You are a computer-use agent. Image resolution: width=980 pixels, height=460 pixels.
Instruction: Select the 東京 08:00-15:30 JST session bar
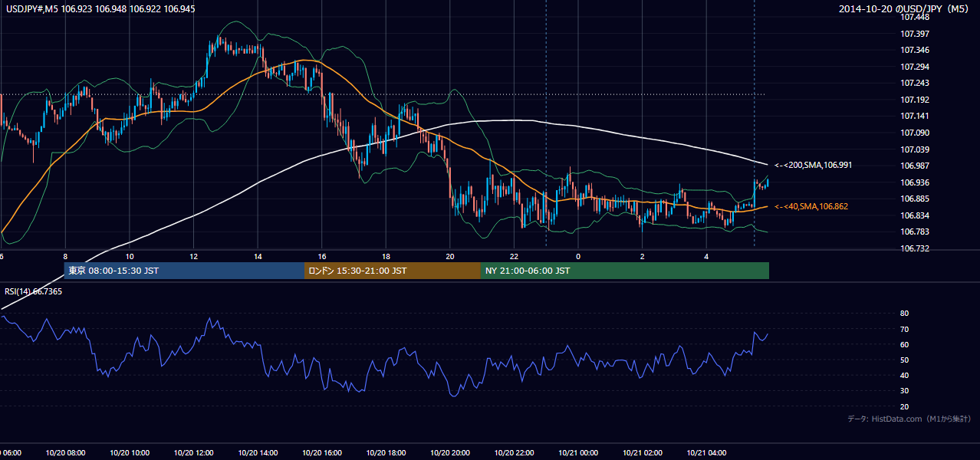(184, 271)
